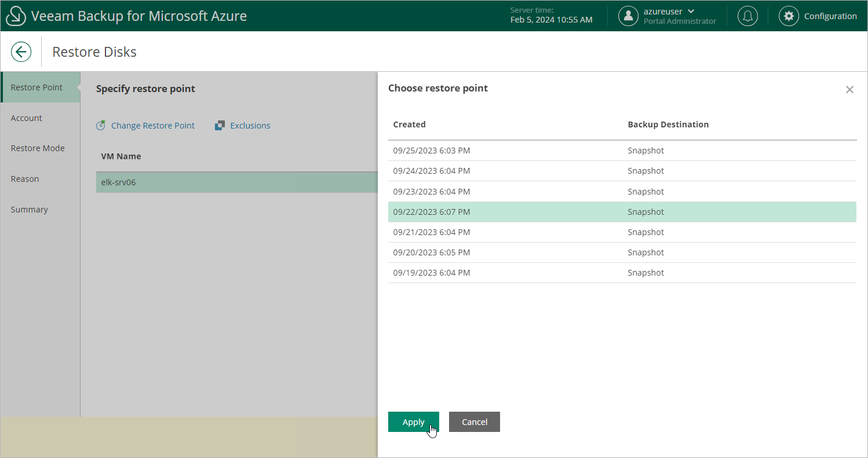
Task: Select restore point 09/21/2023 6:04 PM
Action: pyautogui.click(x=622, y=232)
